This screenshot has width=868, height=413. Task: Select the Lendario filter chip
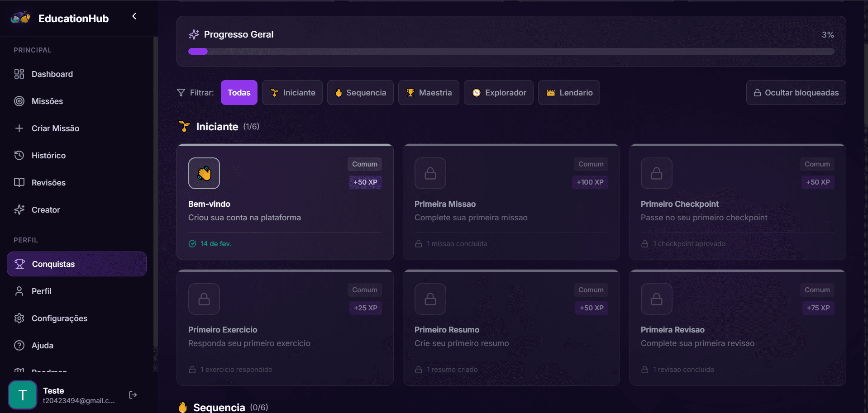pyautogui.click(x=568, y=92)
